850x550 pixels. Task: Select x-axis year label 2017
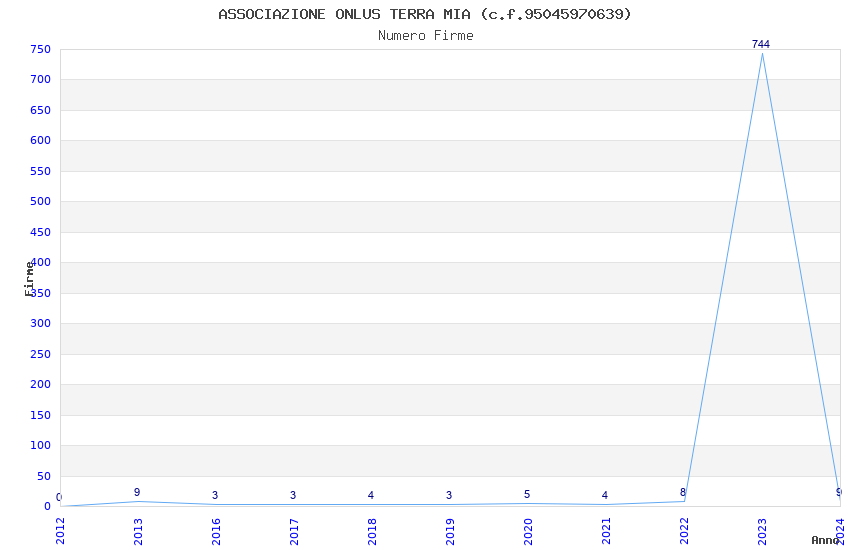point(294,531)
